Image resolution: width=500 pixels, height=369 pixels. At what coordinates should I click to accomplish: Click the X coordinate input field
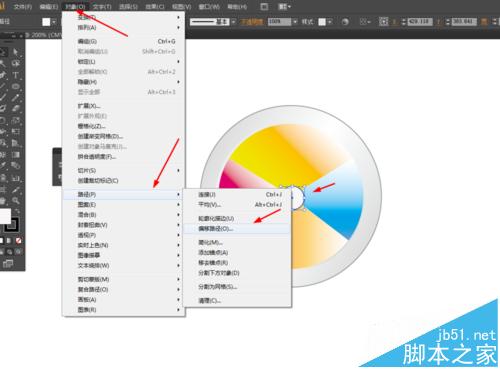pos(420,22)
